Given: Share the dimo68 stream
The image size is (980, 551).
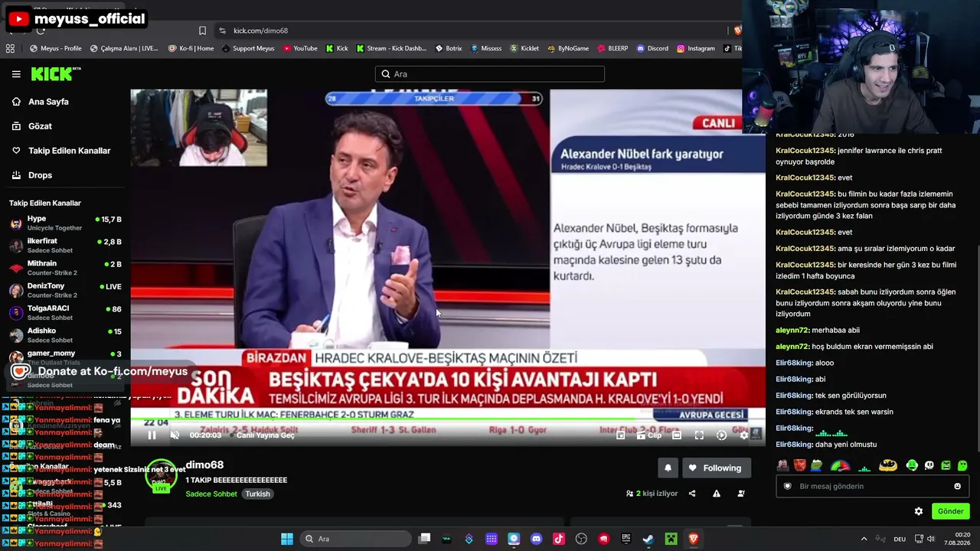Looking at the screenshot, I should (692, 494).
